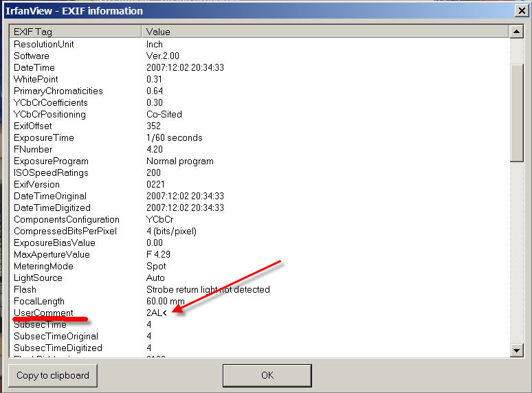
Task: Click the ISOSpeedRatings value '200'
Action: [153, 173]
